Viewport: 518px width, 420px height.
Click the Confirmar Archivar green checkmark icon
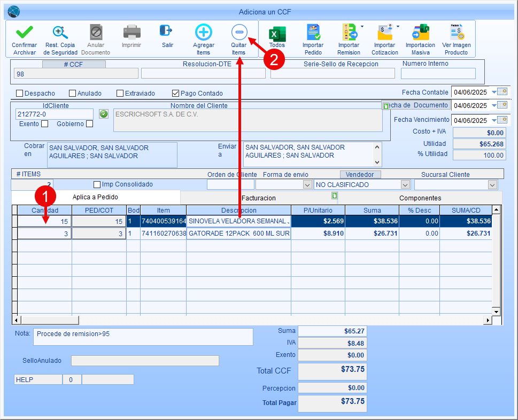click(x=24, y=32)
